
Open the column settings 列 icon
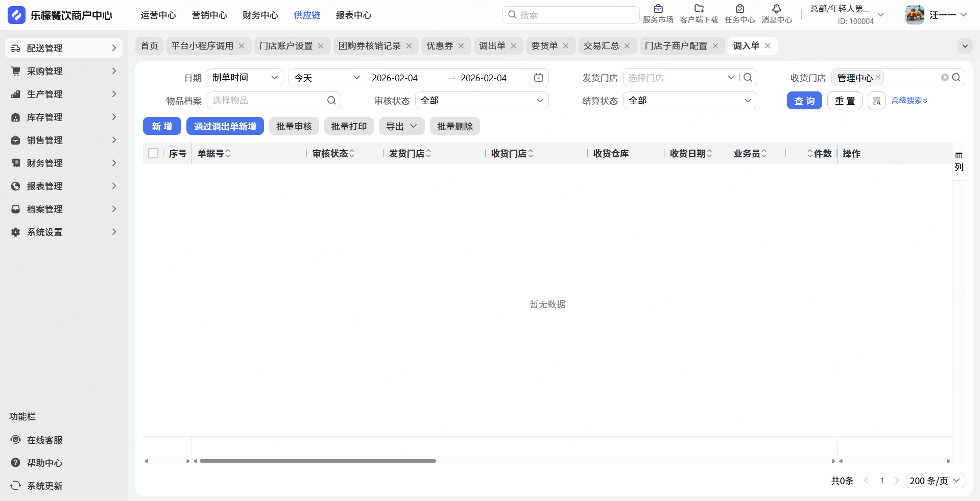point(959,161)
